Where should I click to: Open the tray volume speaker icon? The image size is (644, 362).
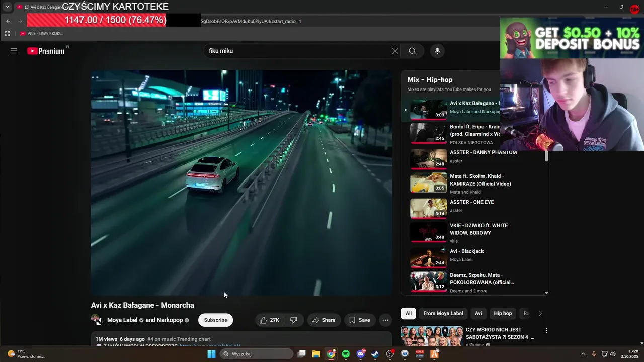[613, 354]
